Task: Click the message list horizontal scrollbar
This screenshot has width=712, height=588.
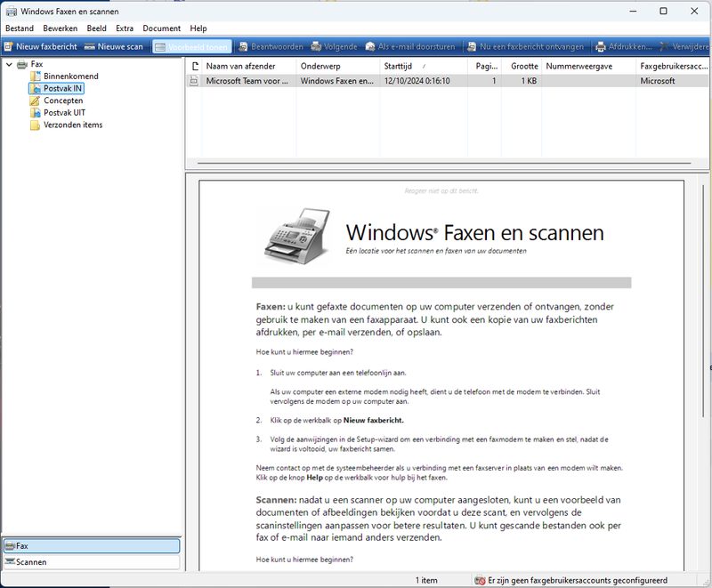Action: click(444, 163)
